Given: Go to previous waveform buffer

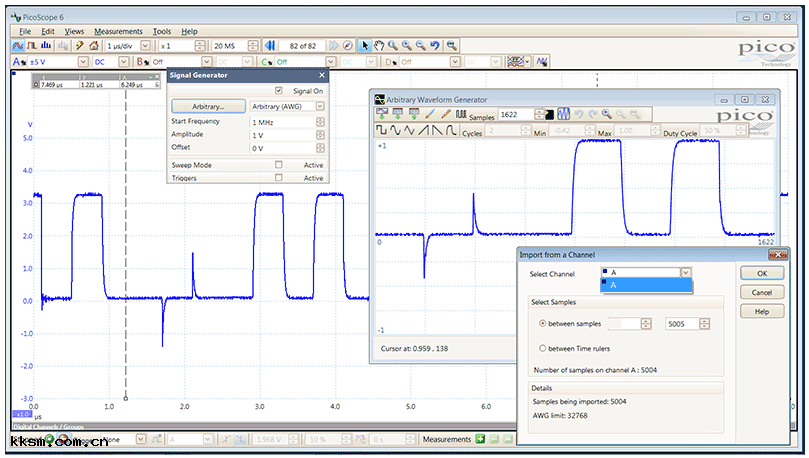Looking at the screenshot, I should click(x=270, y=46).
